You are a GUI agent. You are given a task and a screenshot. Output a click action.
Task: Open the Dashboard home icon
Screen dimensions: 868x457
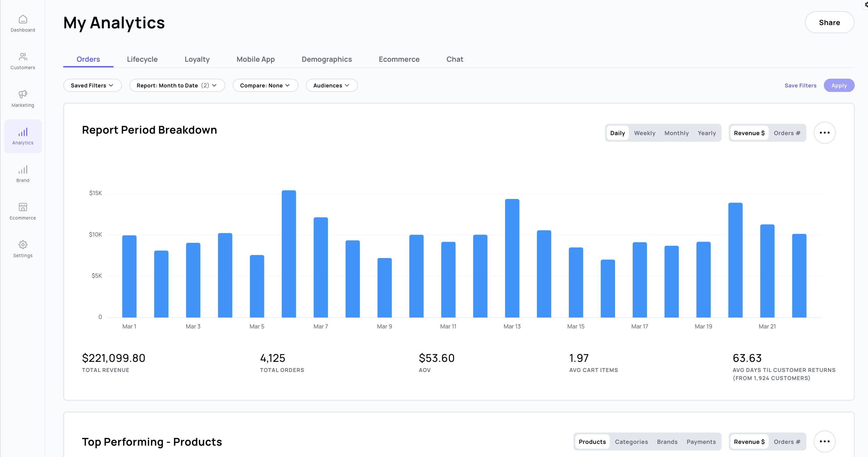[23, 20]
